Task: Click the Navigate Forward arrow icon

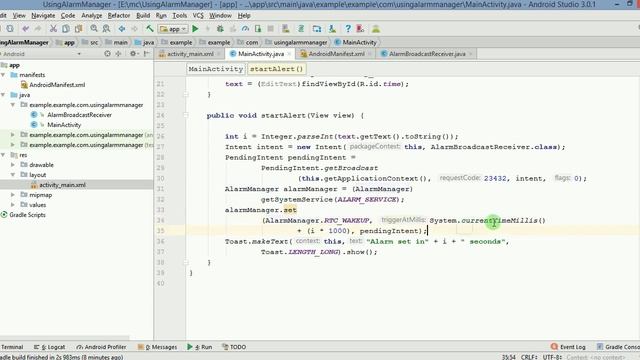Action: (134, 29)
